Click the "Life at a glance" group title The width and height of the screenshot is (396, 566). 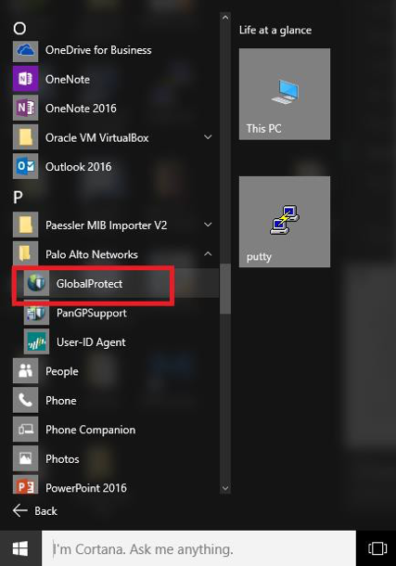pos(275,30)
